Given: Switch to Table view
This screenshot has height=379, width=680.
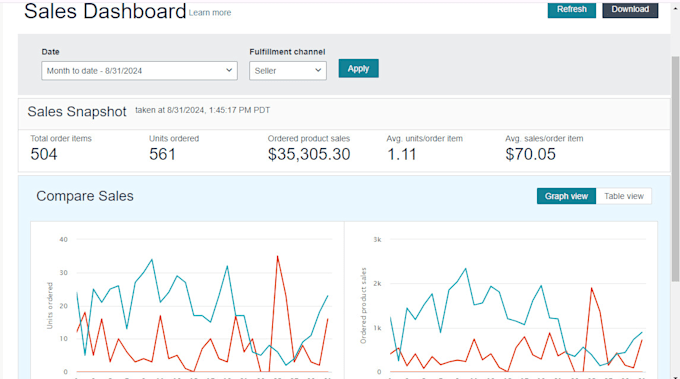Looking at the screenshot, I should pyautogui.click(x=624, y=196).
